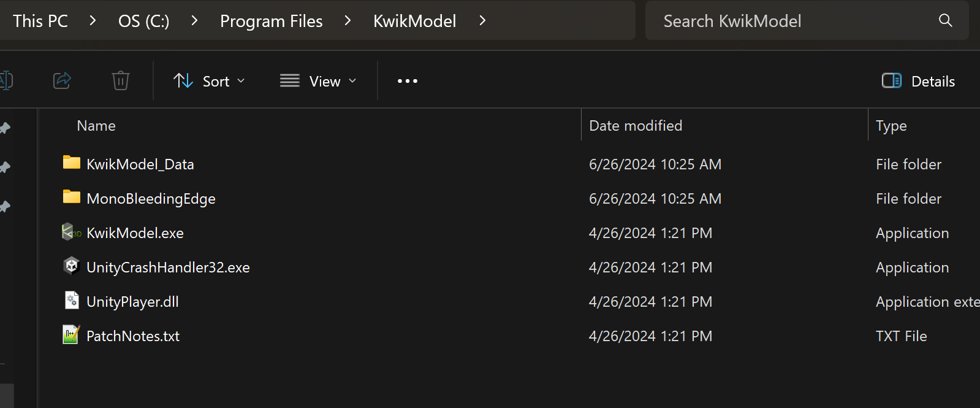The width and height of the screenshot is (980, 408).
Task: Select UnityCrashHandler32.exe
Action: (x=168, y=267)
